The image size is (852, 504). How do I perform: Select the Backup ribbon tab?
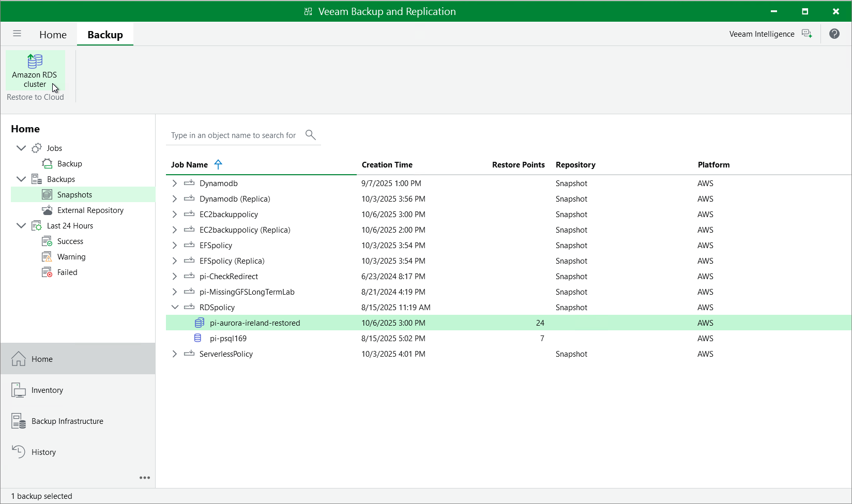[x=105, y=35]
